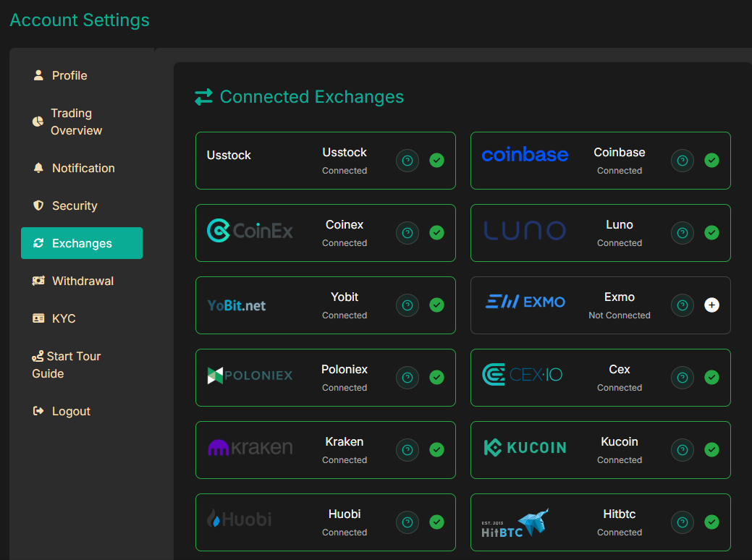Image resolution: width=752 pixels, height=560 pixels.
Task: Open help icon on the Luno card
Action: click(683, 233)
